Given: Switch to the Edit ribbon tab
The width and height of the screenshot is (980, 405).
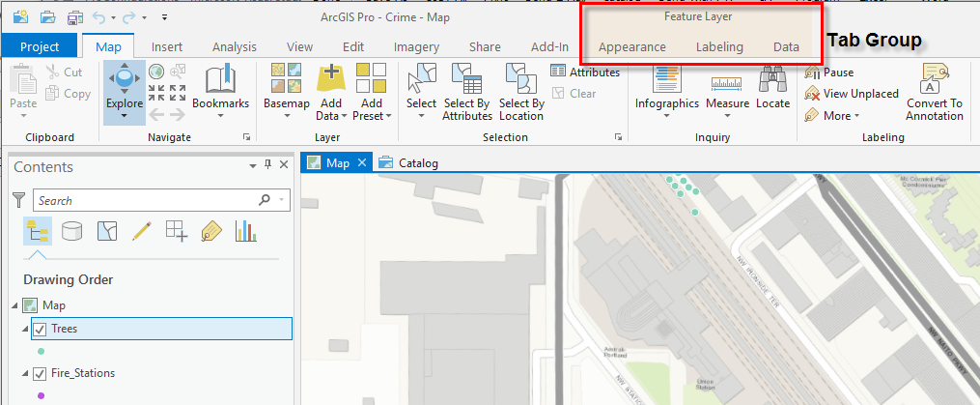Looking at the screenshot, I should tap(353, 47).
